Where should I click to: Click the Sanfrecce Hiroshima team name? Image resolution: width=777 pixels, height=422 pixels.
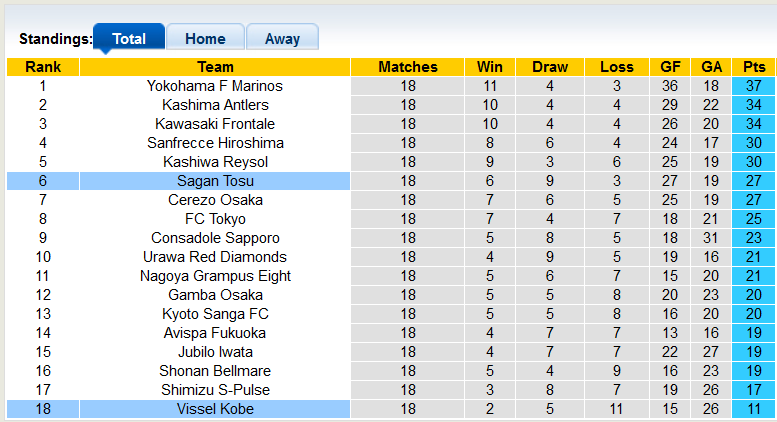point(215,143)
